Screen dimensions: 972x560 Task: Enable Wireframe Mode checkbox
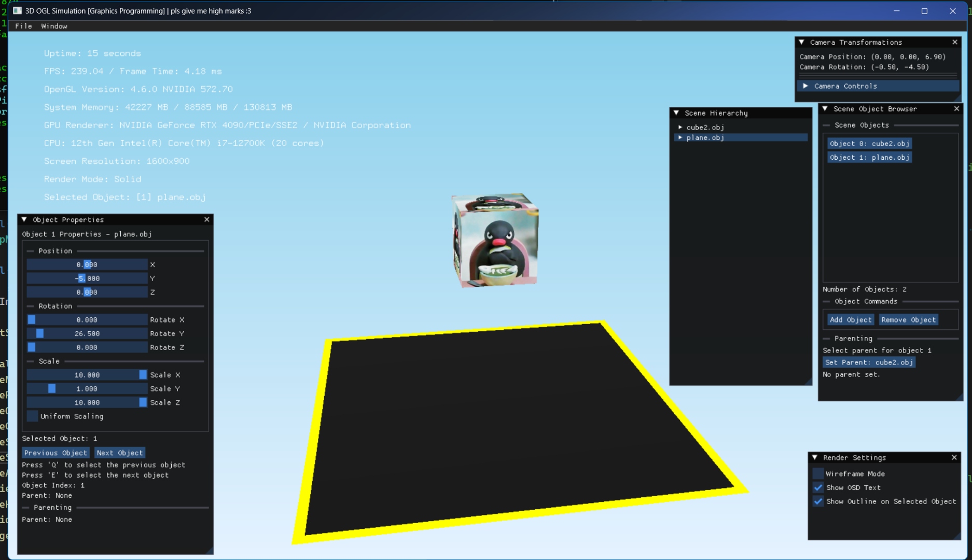coord(818,474)
